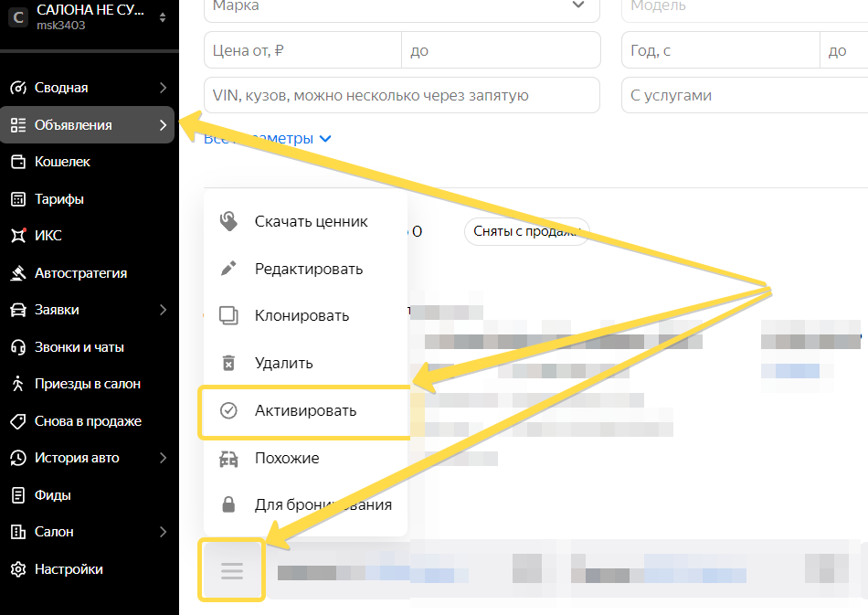Select Клонировать in the context menu
Screen dimensions: 868x615
(302, 316)
